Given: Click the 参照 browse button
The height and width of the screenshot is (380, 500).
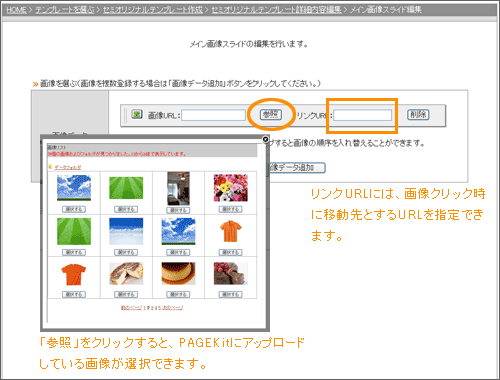Looking at the screenshot, I should [x=271, y=114].
